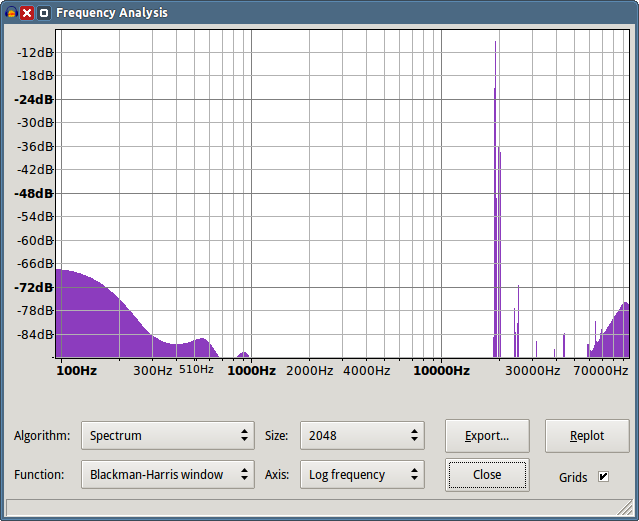Image resolution: width=639 pixels, height=521 pixels.
Task: Click the 4000Hz frequency axis label
Action: click(x=367, y=371)
